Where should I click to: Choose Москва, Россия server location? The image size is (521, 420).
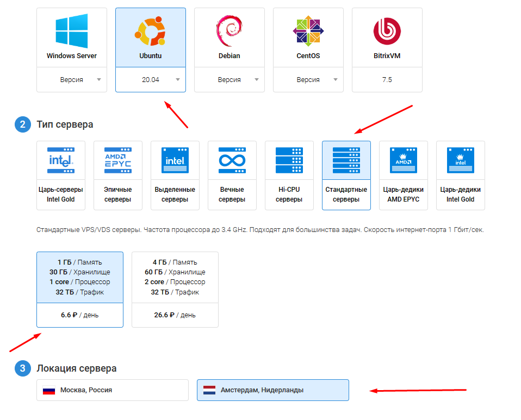113,390
